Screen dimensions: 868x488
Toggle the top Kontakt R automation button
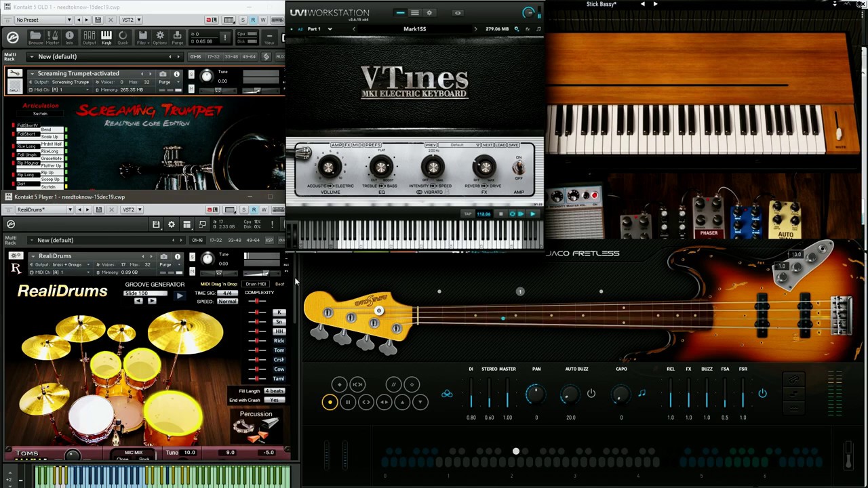point(253,20)
